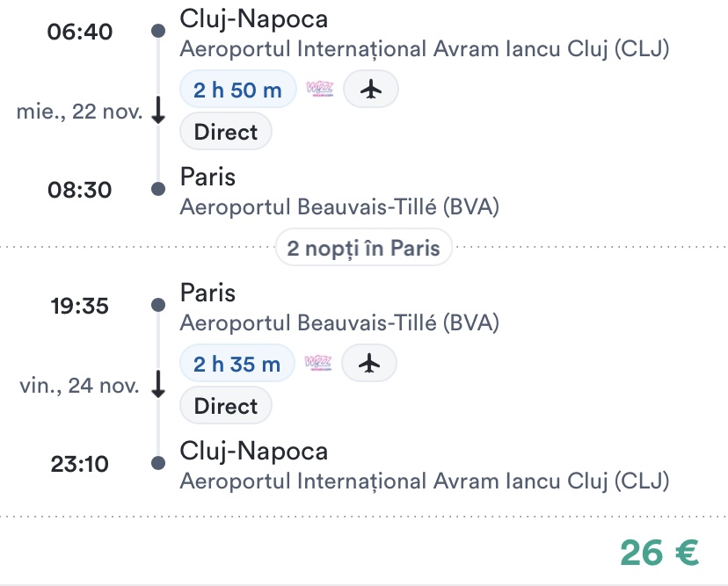Click the Wizz Air logo on return flight
The height and width of the screenshot is (586, 728).
(x=317, y=363)
